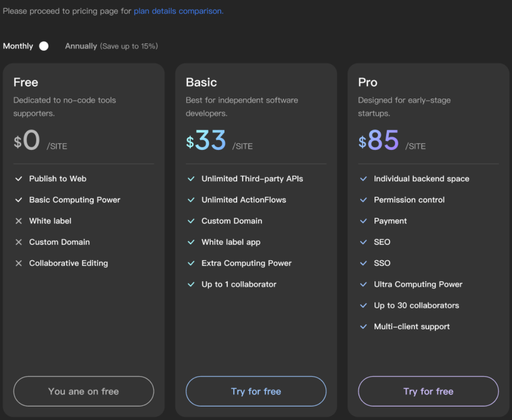The height and width of the screenshot is (420, 512).
Task: Click checkmark beside SEO feature
Action: (x=363, y=242)
